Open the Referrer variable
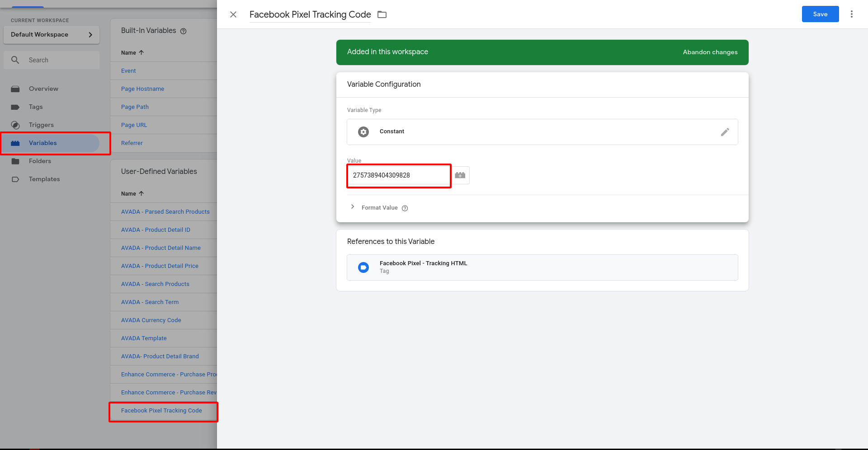868x450 pixels. coord(132,143)
